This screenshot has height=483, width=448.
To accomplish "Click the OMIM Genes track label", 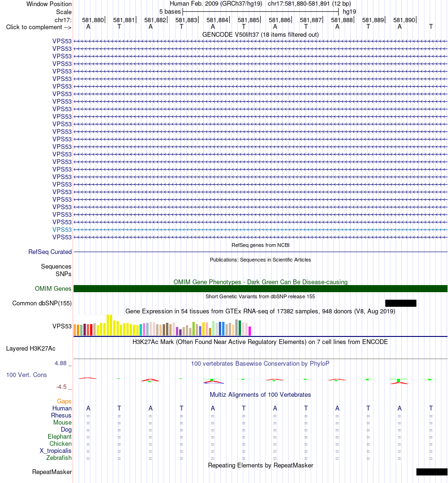I will pos(53,289).
